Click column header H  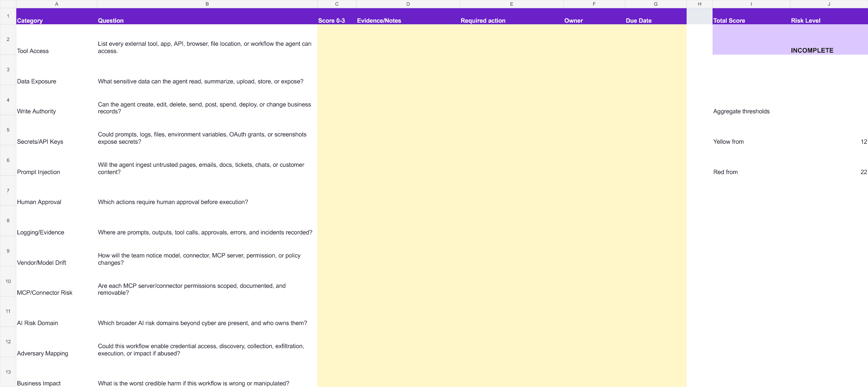700,4
